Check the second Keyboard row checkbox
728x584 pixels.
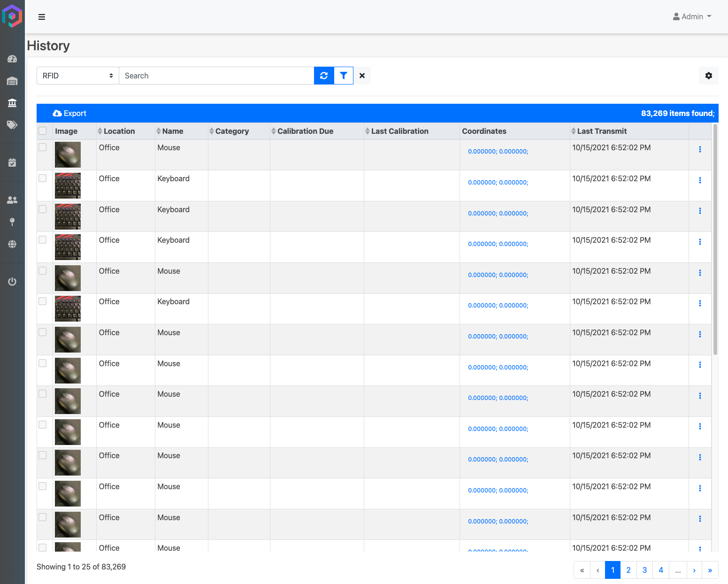[x=43, y=209]
